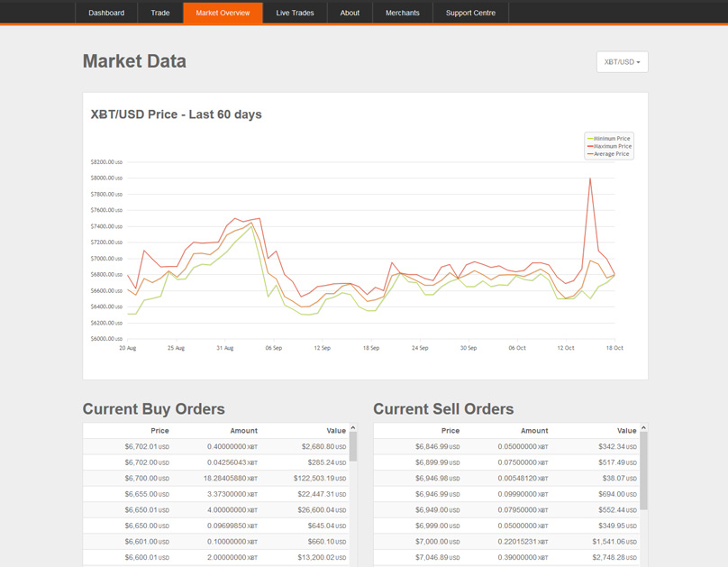Go to the Trade tab
Screen dimensions: 728x567
click(160, 13)
